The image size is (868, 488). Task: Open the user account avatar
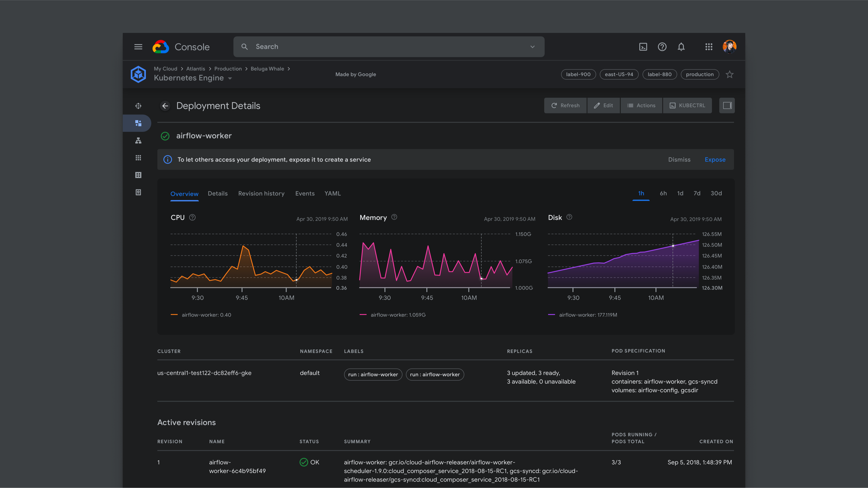click(729, 47)
